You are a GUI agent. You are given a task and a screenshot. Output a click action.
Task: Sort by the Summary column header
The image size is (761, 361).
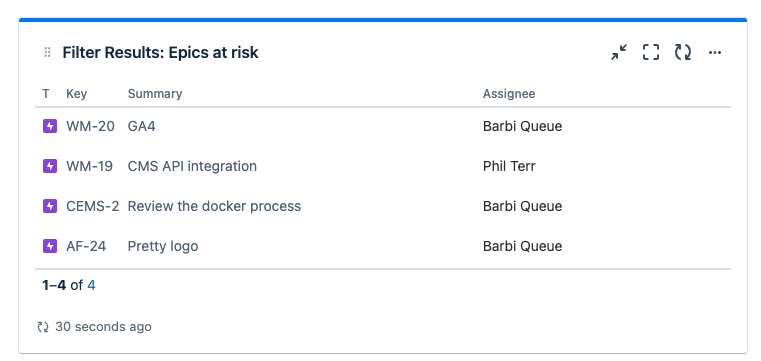(x=155, y=94)
